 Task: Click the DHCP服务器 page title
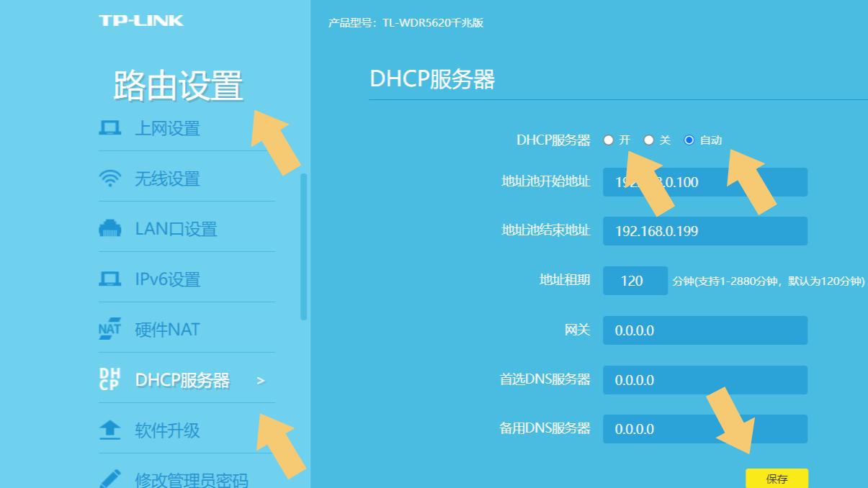click(x=432, y=79)
